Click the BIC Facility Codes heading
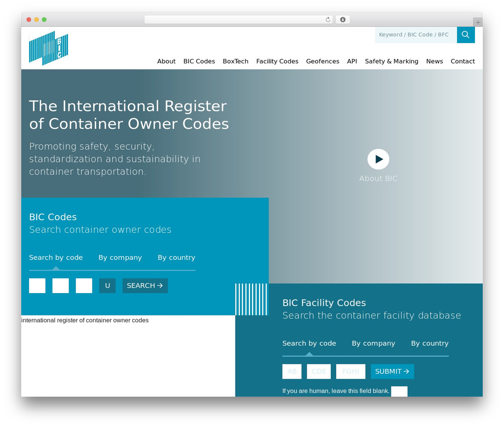Image resolution: width=504 pixels, height=427 pixels. click(324, 303)
